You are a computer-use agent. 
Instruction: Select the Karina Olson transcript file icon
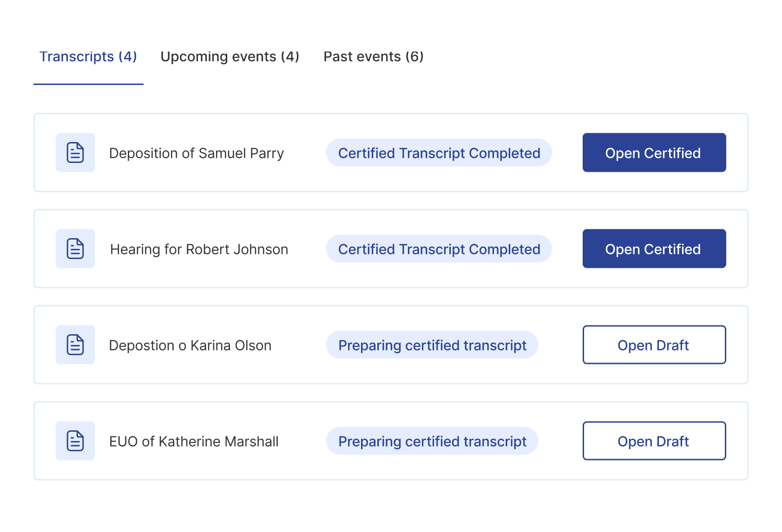pos(75,345)
